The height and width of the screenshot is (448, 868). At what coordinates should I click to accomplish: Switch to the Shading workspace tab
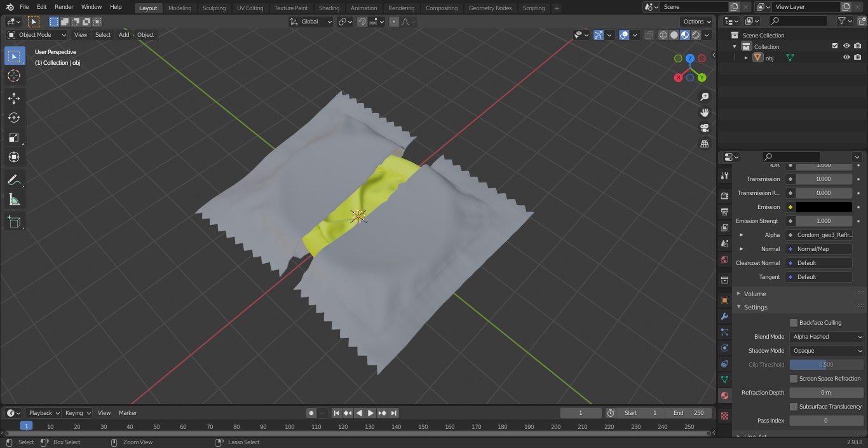pos(329,8)
